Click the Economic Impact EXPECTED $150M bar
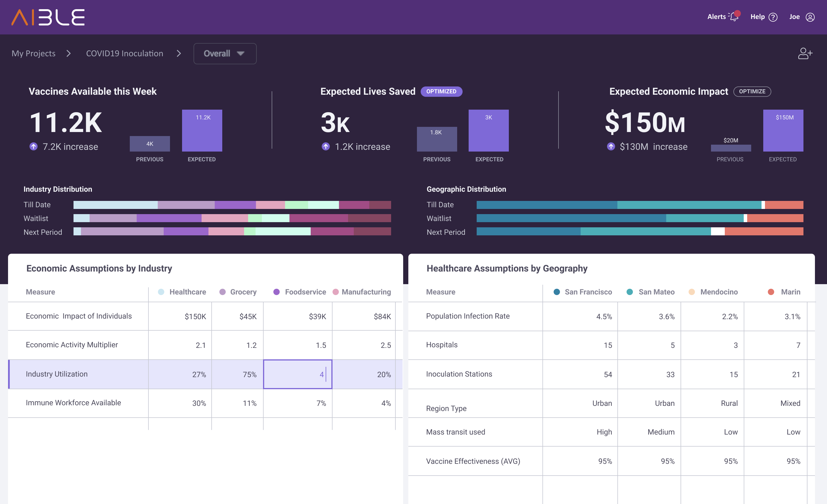Image resolution: width=827 pixels, height=504 pixels. click(783, 131)
